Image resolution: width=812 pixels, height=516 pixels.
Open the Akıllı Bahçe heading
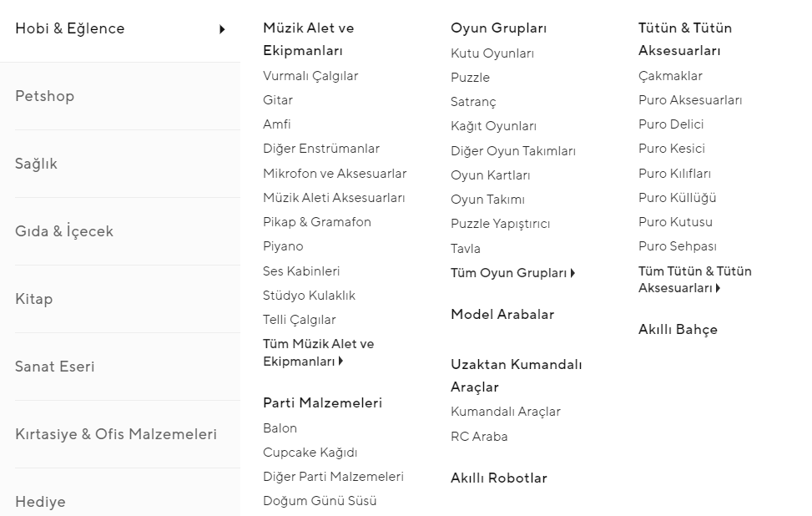point(678,330)
